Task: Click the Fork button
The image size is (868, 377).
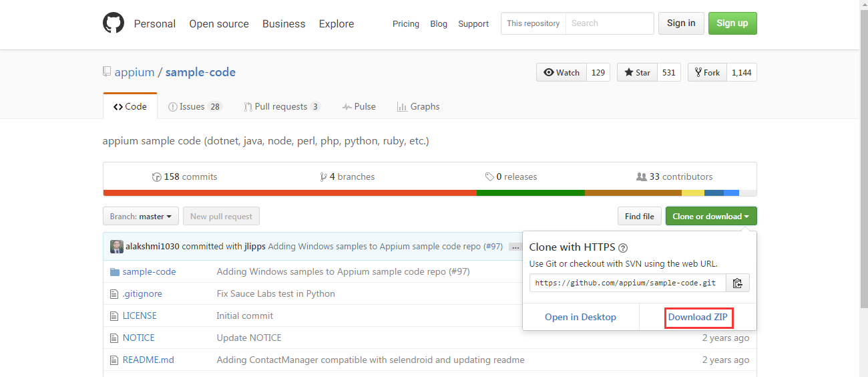Action: pos(707,72)
